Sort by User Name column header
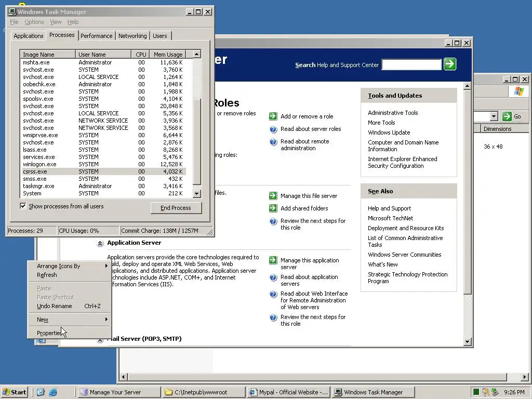The height and width of the screenshot is (399, 532). (x=103, y=54)
